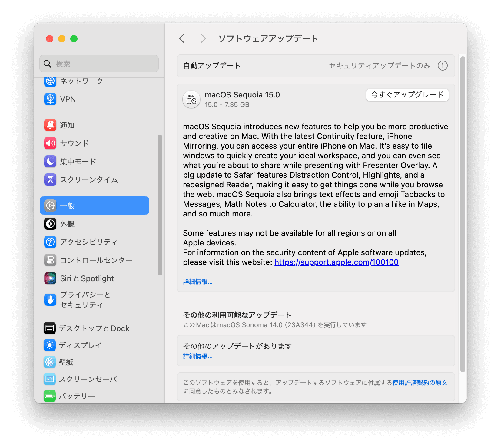Open 集中モード settings pane

(x=95, y=161)
